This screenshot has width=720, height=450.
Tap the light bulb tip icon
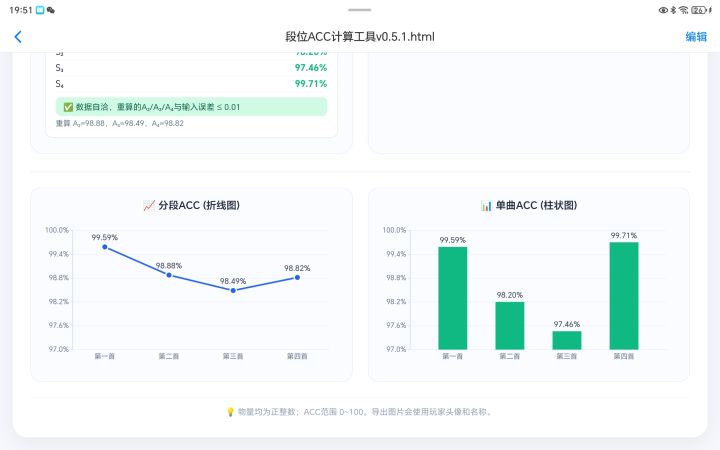231,412
